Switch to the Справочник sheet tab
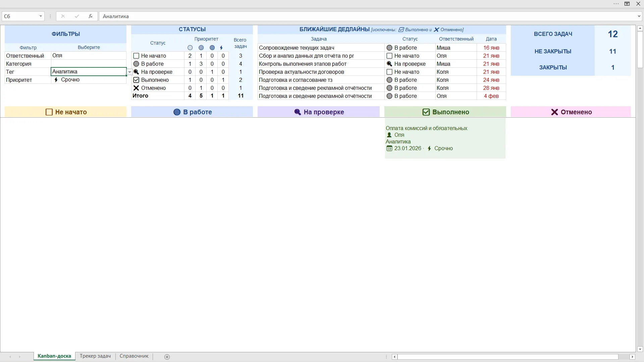 pyautogui.click(x=134, y=356)
